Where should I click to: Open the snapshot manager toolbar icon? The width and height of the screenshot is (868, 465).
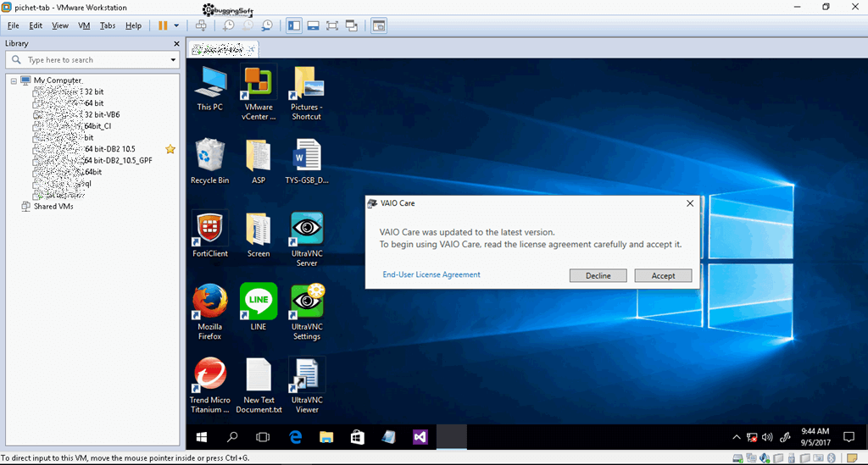coord(267,25)
